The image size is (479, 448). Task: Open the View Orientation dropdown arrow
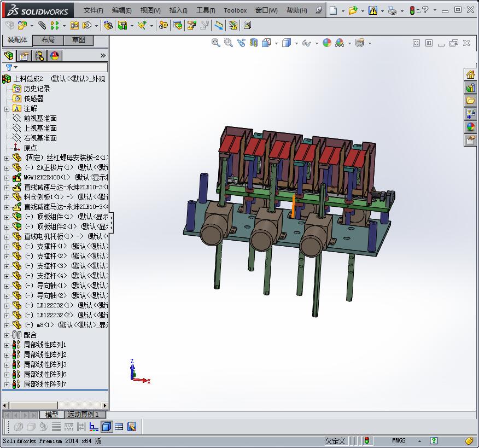[276, 43]
